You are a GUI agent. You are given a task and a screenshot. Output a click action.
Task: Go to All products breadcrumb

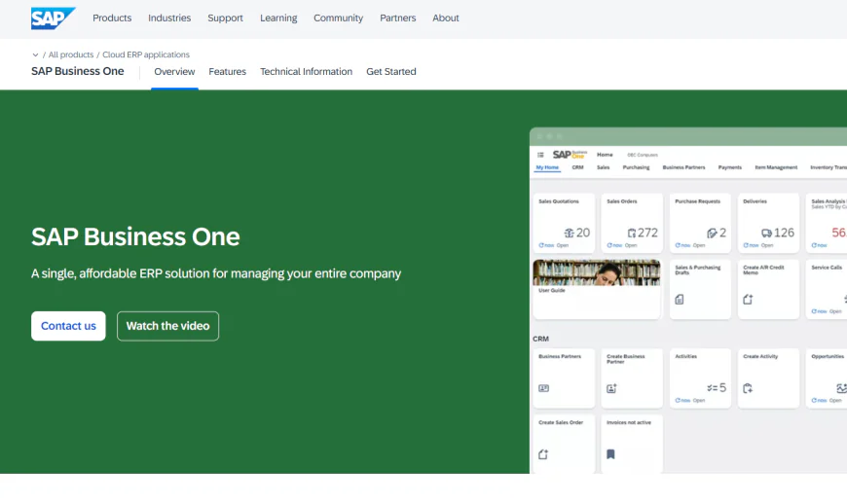(71, 54)
